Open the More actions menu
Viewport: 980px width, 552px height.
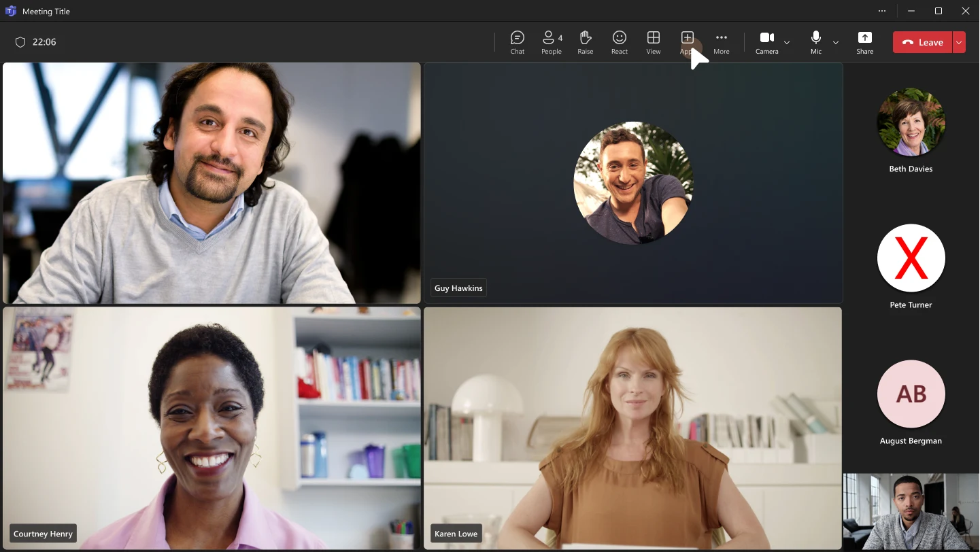(722, 42)
